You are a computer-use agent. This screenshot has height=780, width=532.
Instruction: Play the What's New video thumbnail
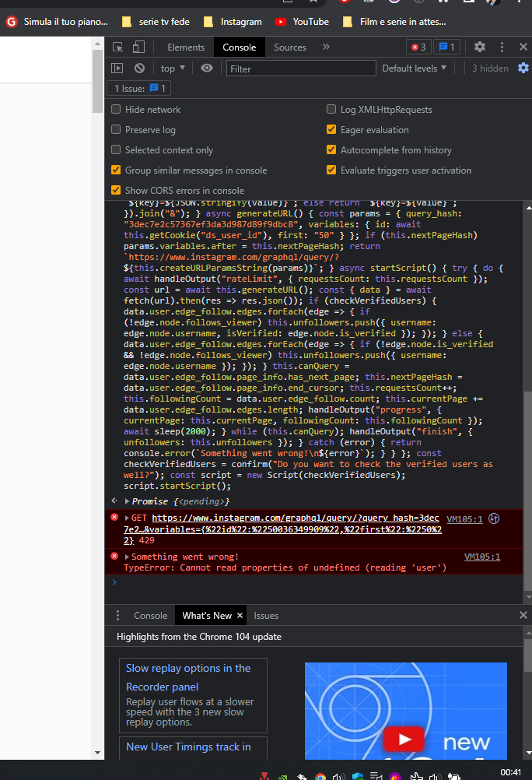click(x=405, y=740)
